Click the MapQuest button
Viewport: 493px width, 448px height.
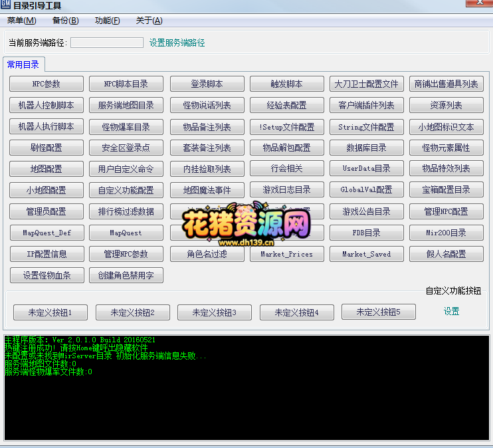coord(126,233)
